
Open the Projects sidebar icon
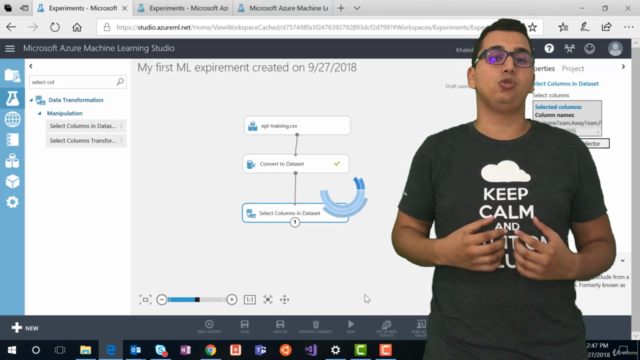[12, 76]
